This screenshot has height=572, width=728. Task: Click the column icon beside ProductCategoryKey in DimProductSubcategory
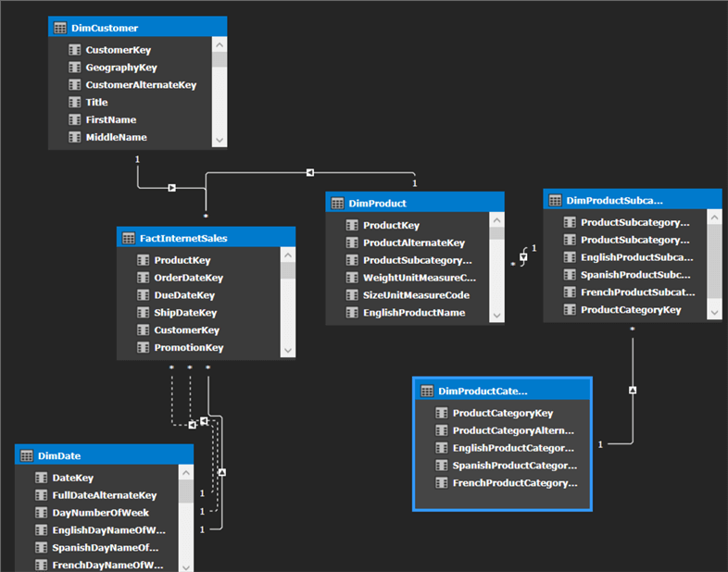click(x=570, y=309)
